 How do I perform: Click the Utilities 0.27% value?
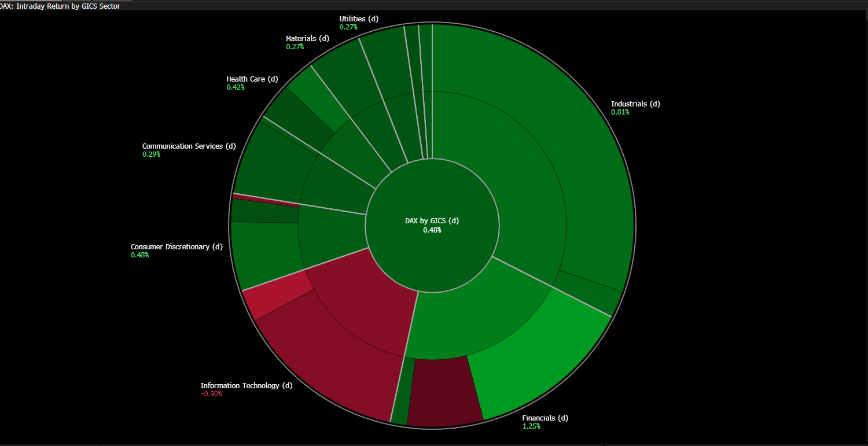tap(348, 27)
